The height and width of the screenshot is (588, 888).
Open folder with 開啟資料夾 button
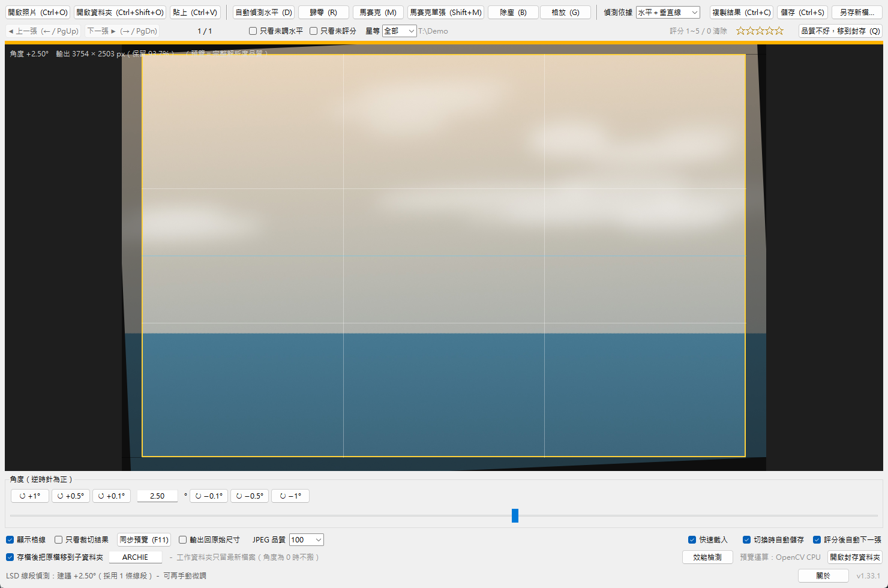(x=120, y=12)
